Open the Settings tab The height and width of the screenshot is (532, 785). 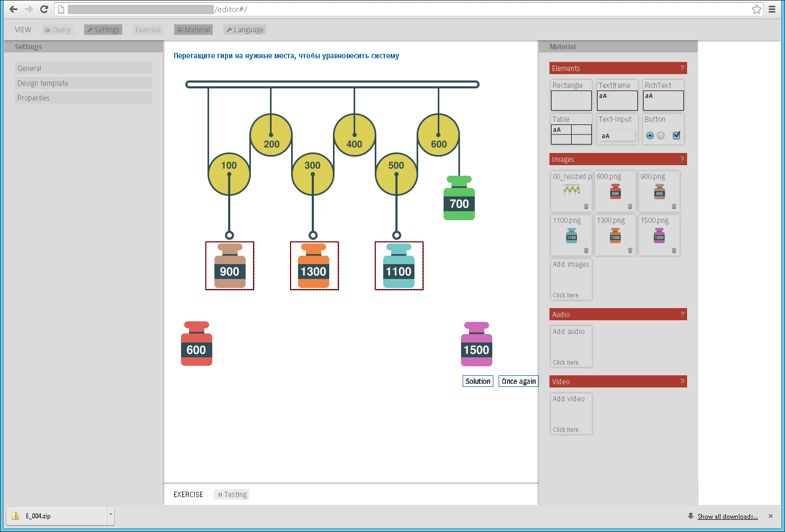click(103, 30)
